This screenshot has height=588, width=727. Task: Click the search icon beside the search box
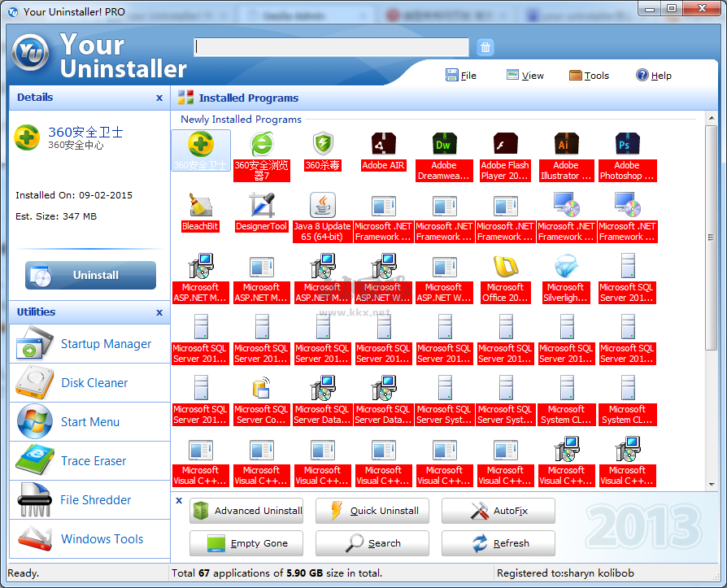pyautogui.click(x=485, y=47)
